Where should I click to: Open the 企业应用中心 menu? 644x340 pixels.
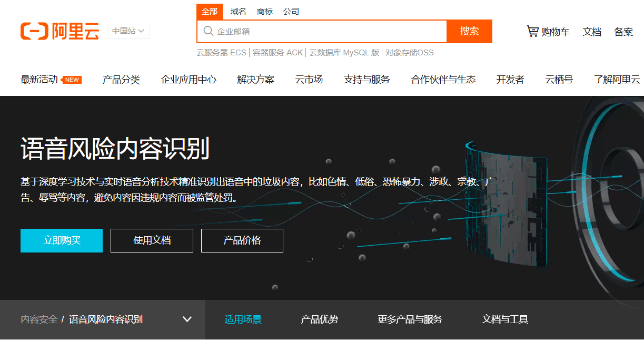(189, 80)
